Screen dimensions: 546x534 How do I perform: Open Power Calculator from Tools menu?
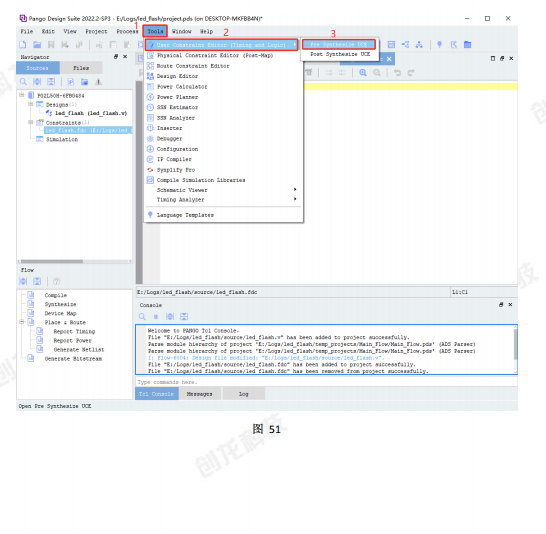pyautogui.click(x=182, y=87)
